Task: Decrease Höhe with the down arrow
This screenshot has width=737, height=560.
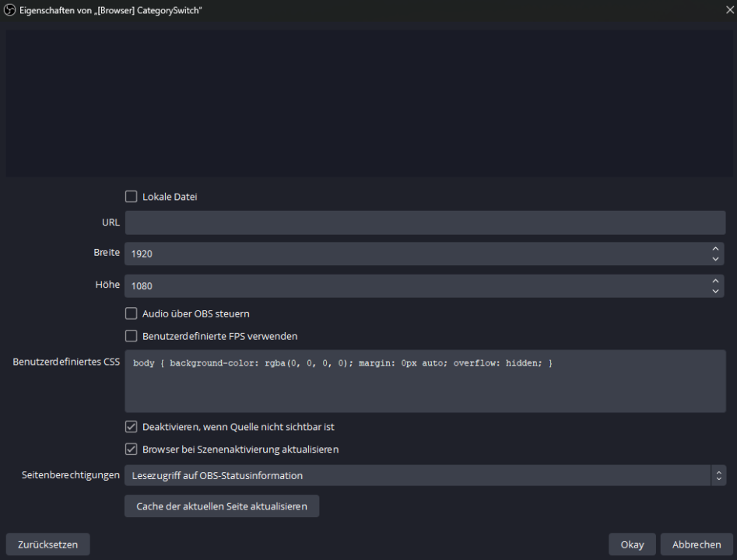Action: tap(715, 291)
